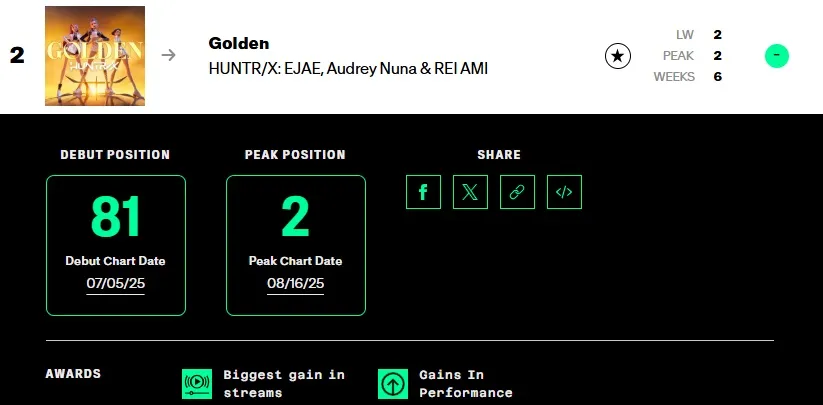This screenshot has height=405, width=823.
Task: Open Golden album cover thumbnail
Action: pos(95,56)
